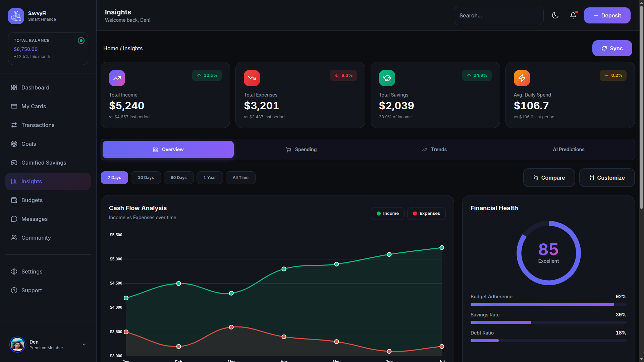This screenshot has width=644, height=362.
Task: Toggle dark mode moon icon
Action: (555, 15)
